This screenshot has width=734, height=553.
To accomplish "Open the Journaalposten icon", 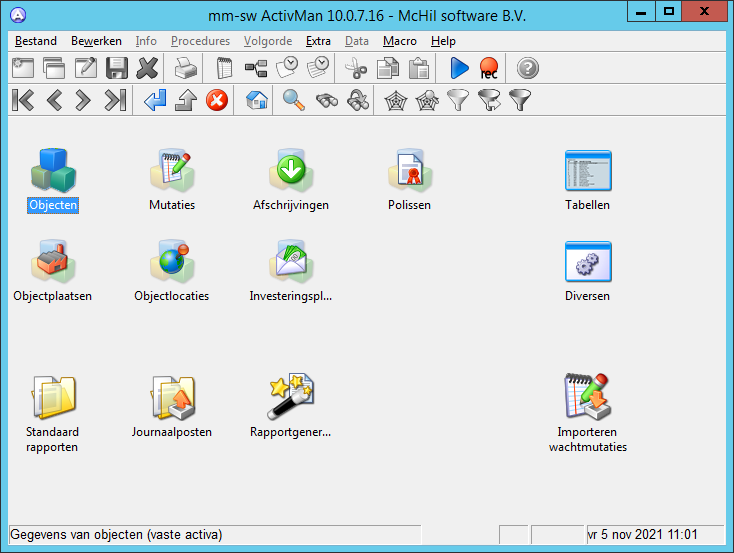I will point(173,397).
